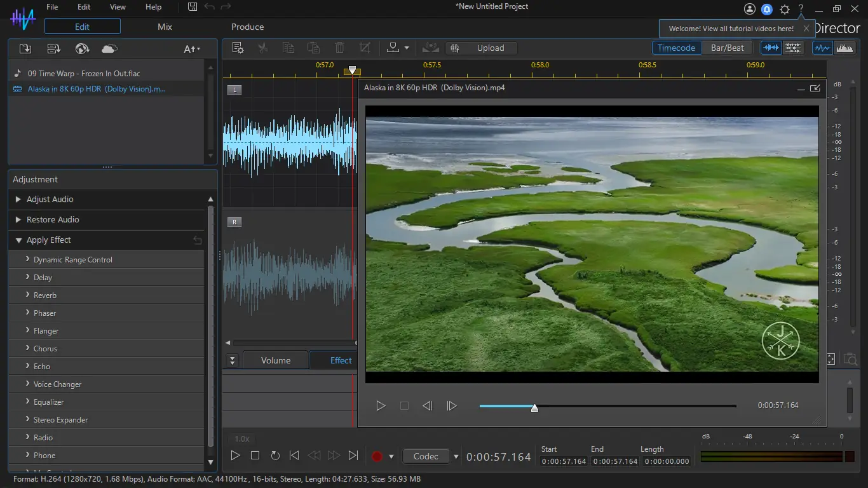Expand the Reverb effect
Screen dimensions: 868x488
point(45,295)
